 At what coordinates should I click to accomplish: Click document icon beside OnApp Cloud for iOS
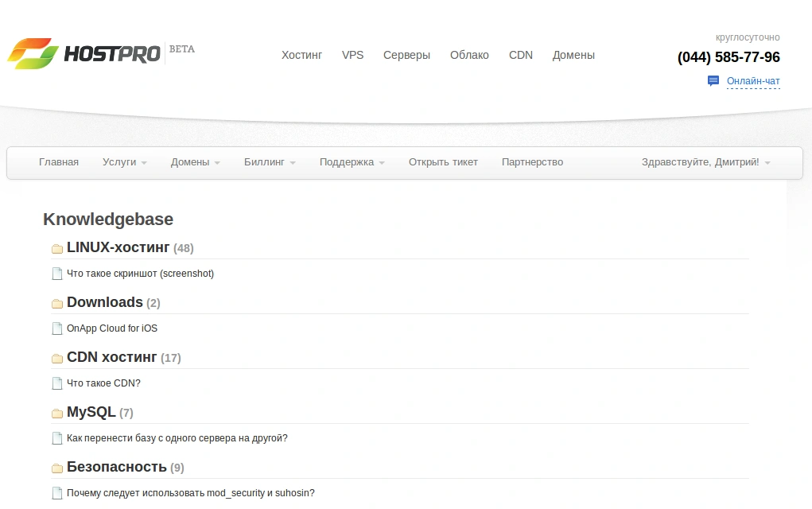coord(57,328)
